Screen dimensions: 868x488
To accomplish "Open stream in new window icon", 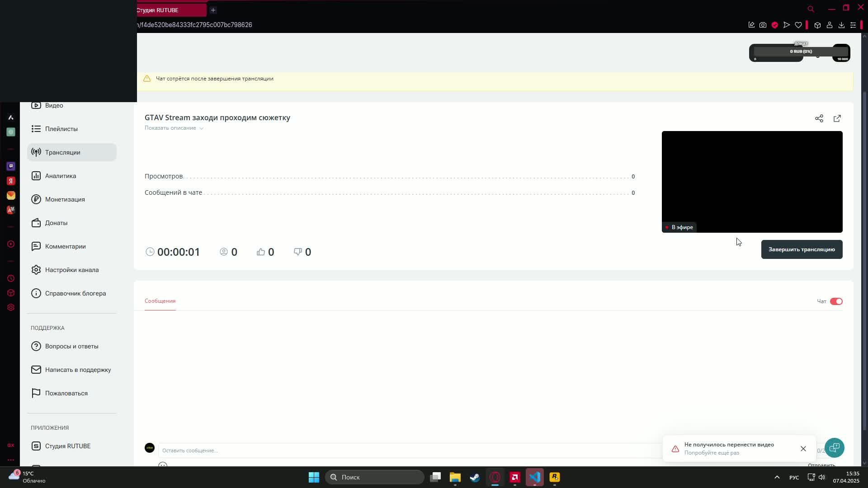I will pyautogui.click(x=837, y=118).
